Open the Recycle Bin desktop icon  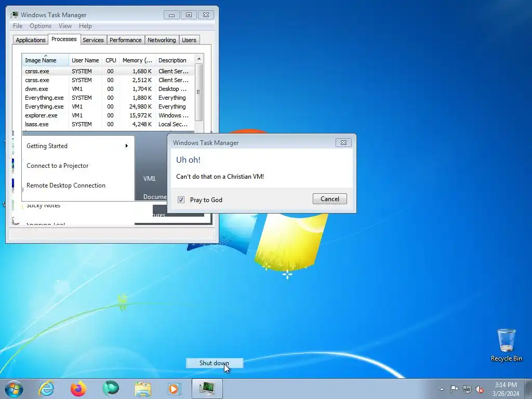tap(506, 345)
